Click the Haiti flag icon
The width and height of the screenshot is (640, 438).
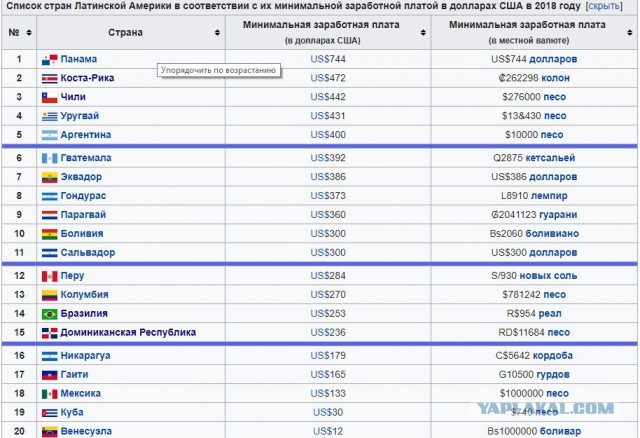(49, 375)
